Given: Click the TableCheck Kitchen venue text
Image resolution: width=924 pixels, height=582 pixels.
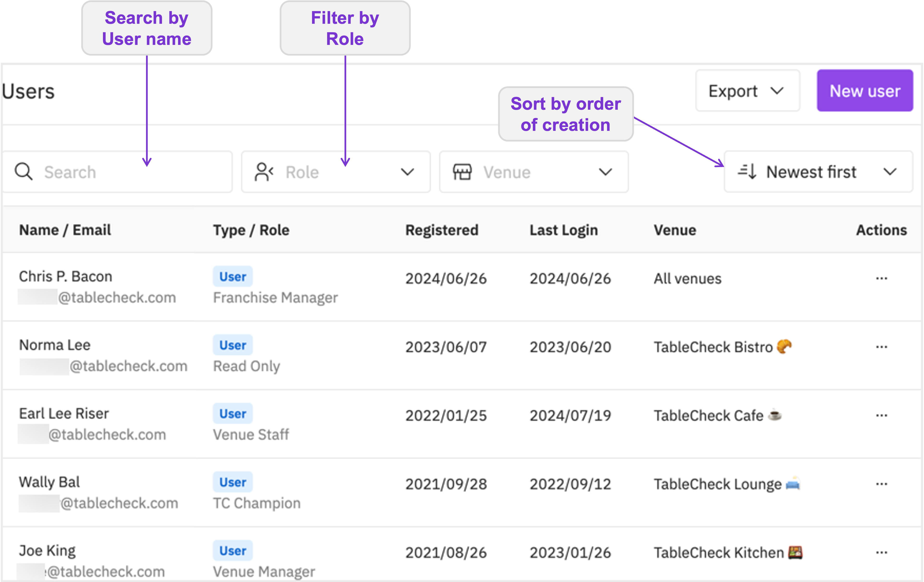Looking at the screenshot, I should (x=719, y=553).
